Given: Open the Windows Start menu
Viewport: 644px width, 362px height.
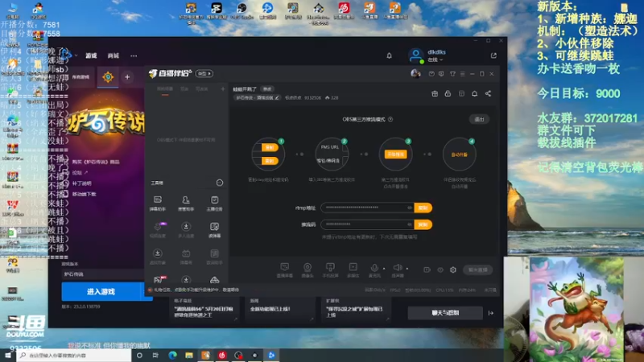Looking at the screenshot, I should coord(8,356).
